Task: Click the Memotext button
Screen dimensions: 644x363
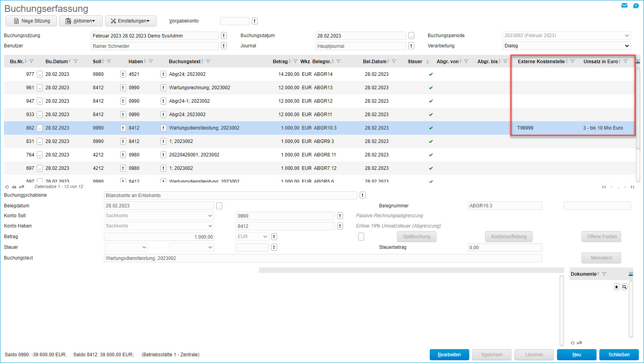Action: [601, 258]
